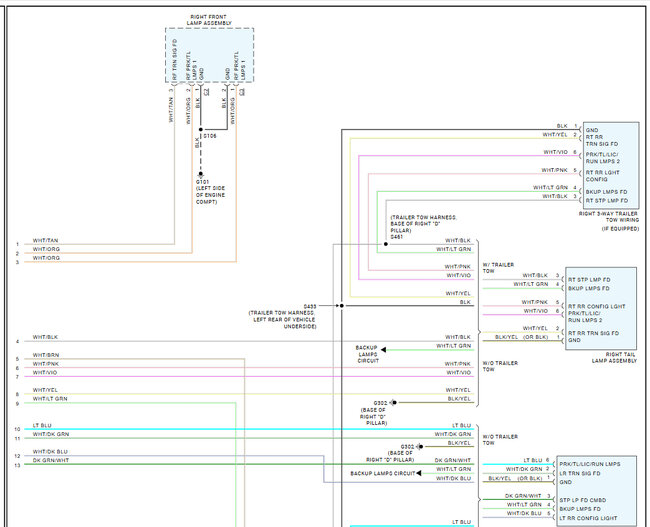Image resolution: width=650 pixels, height=527 pixels.
Task: Select the S461 junction dot
Action: click(386, 244)
